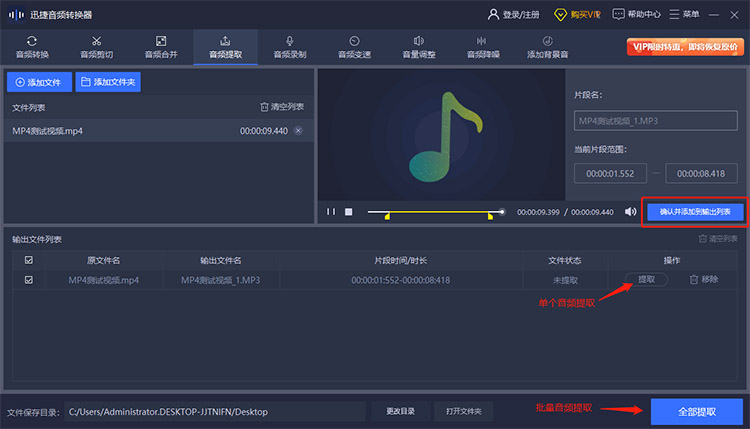Click the 片段时间/时长 column header

click(401, 261)
